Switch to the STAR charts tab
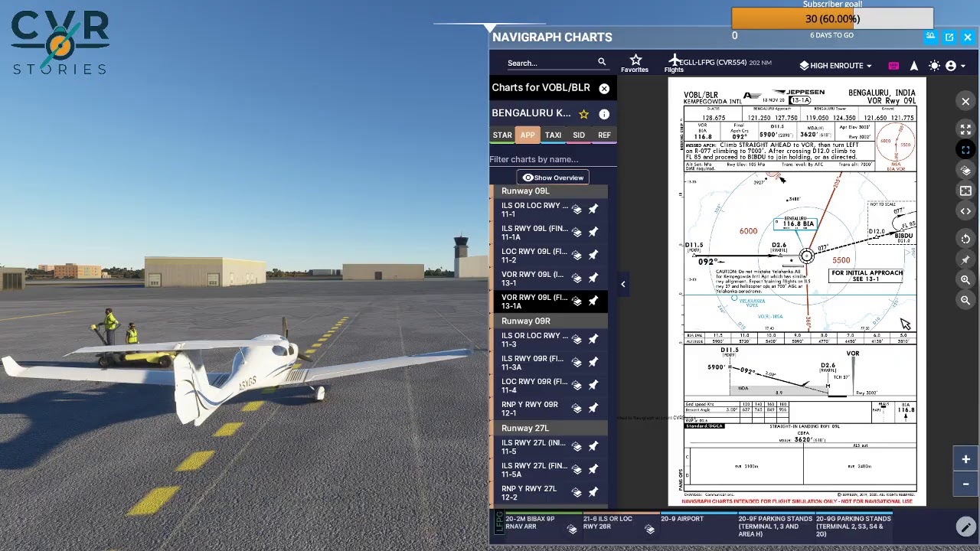The width and height of the screenshot is (980, 551). click(502, 135)
